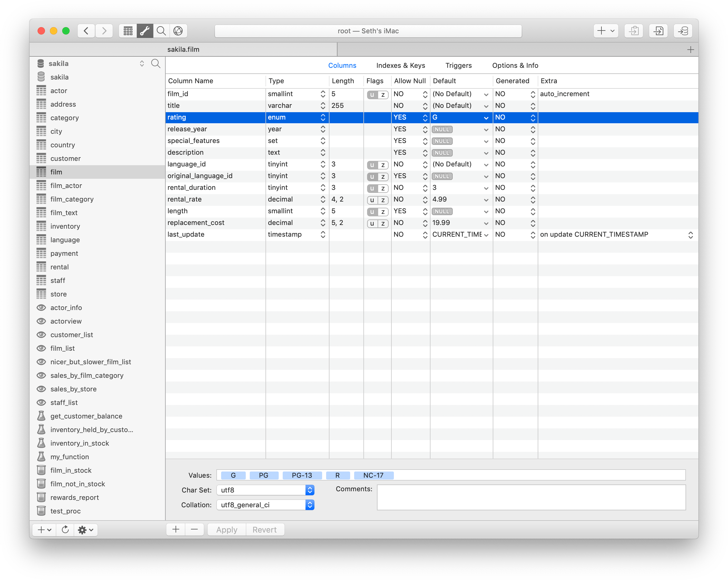This screenshot has width=728, height=580.
Task: Add a new tab with plus at tab bar
Action: [x=690, y=49]
